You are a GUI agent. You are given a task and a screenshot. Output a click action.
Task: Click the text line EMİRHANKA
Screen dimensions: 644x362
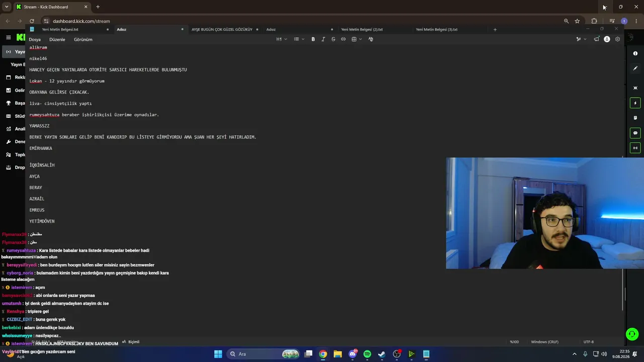tap(41, 148)
